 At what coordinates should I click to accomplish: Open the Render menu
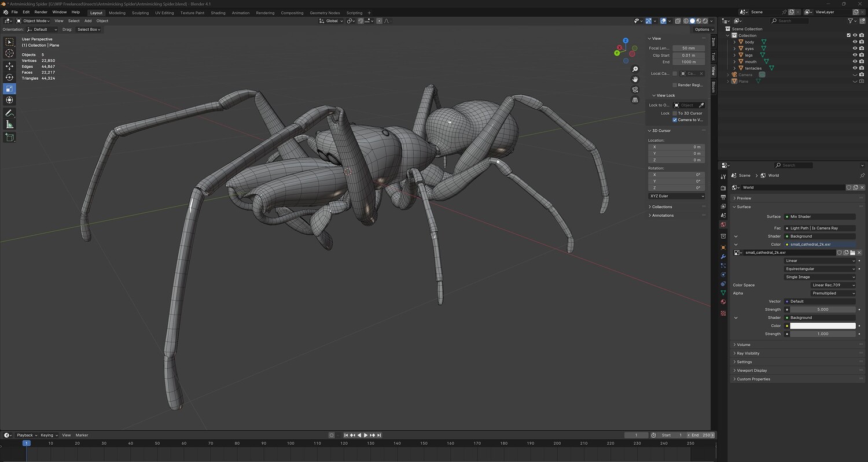point(41,12)
